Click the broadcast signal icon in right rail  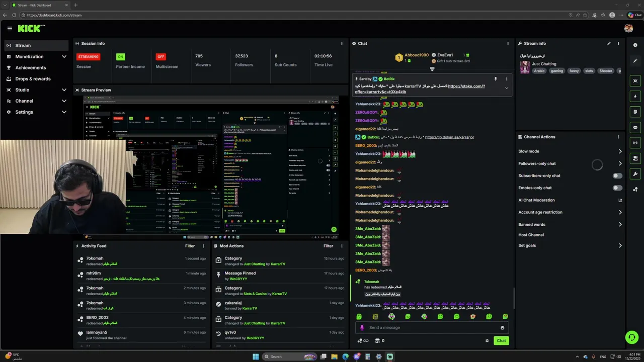click(635, 143)
